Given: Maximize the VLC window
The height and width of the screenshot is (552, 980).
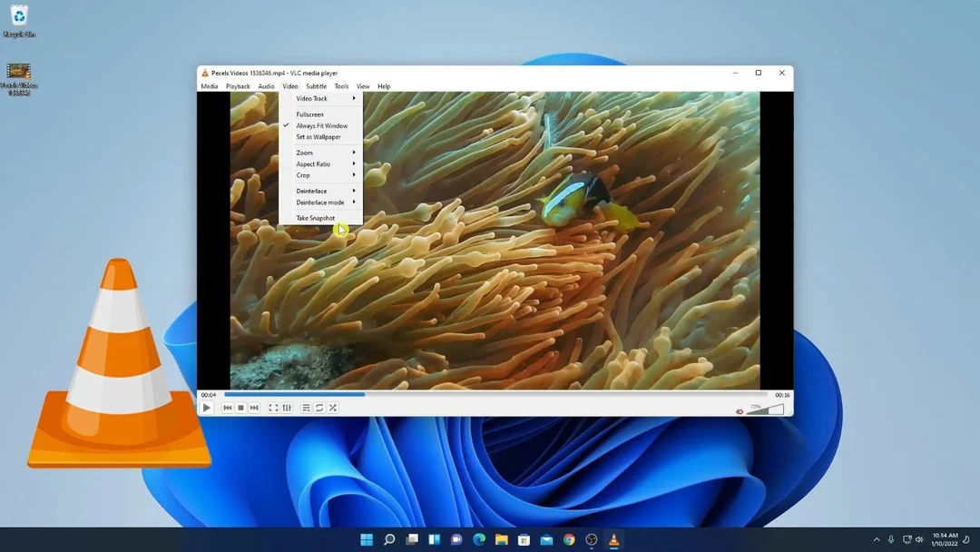Looking at the screenshot, I should tap(759, 74).
